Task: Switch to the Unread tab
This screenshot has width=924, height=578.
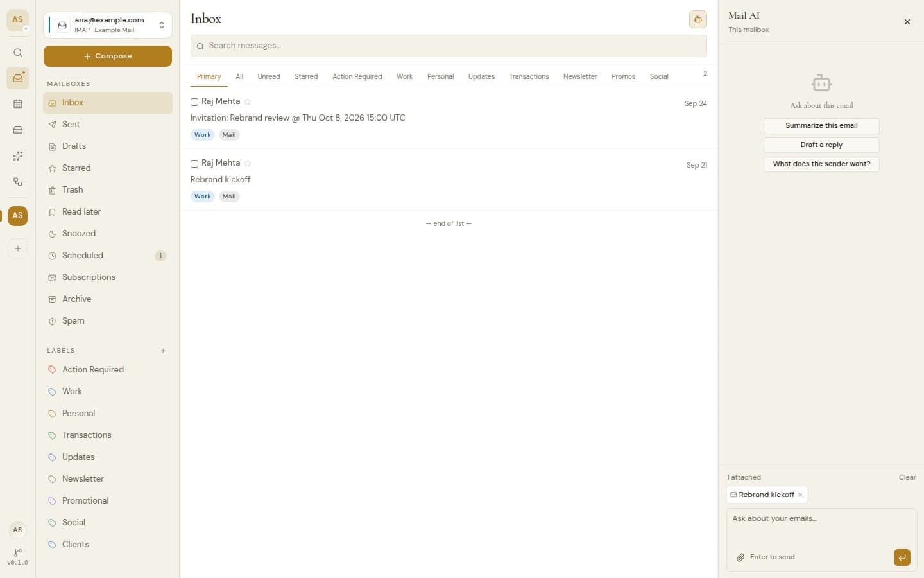Action: click(269, 76)
